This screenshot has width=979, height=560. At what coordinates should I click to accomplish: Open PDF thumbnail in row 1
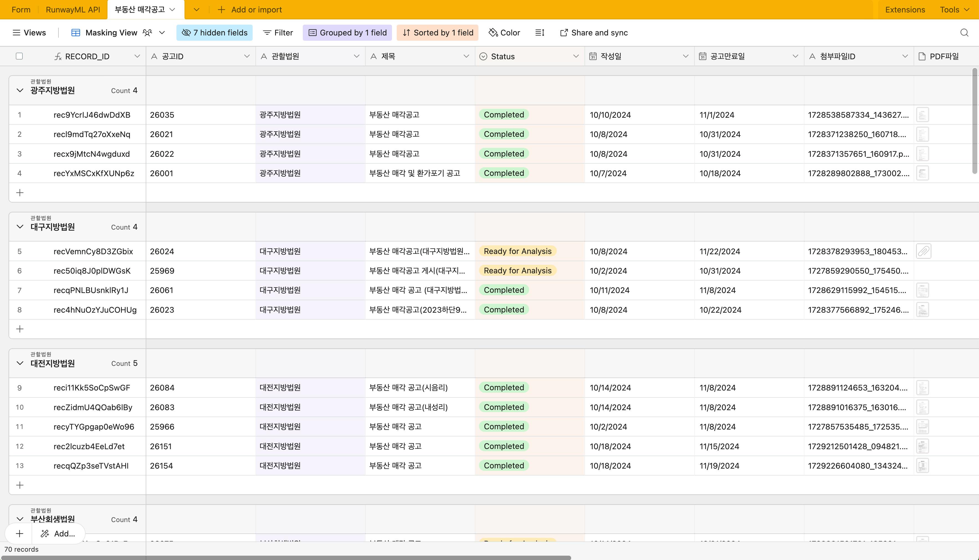[922, 115]
